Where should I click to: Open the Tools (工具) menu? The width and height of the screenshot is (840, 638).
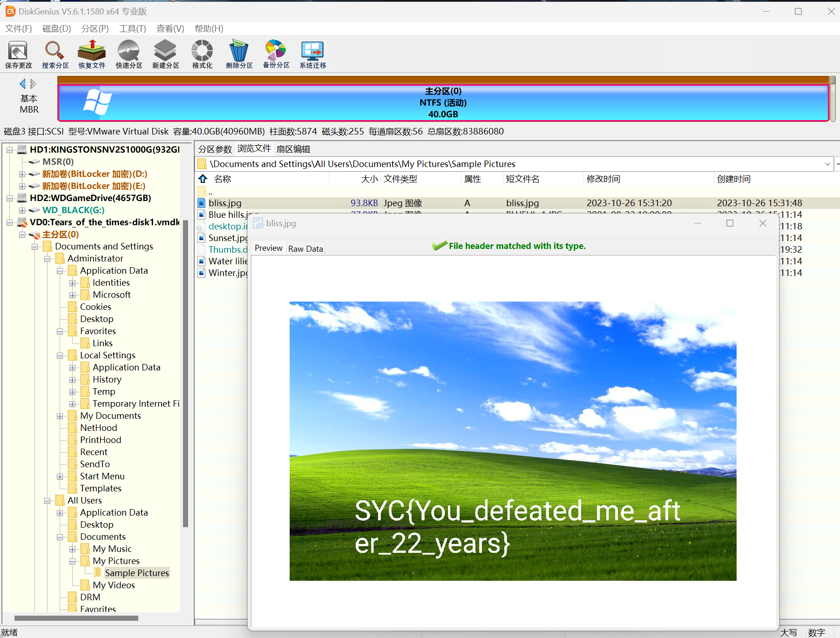pos(133,28)
